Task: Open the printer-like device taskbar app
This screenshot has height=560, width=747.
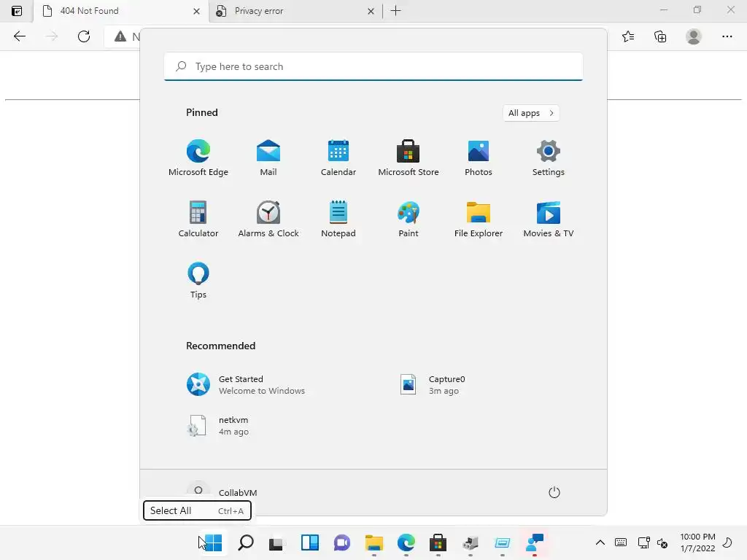Action: pos(471,542)
